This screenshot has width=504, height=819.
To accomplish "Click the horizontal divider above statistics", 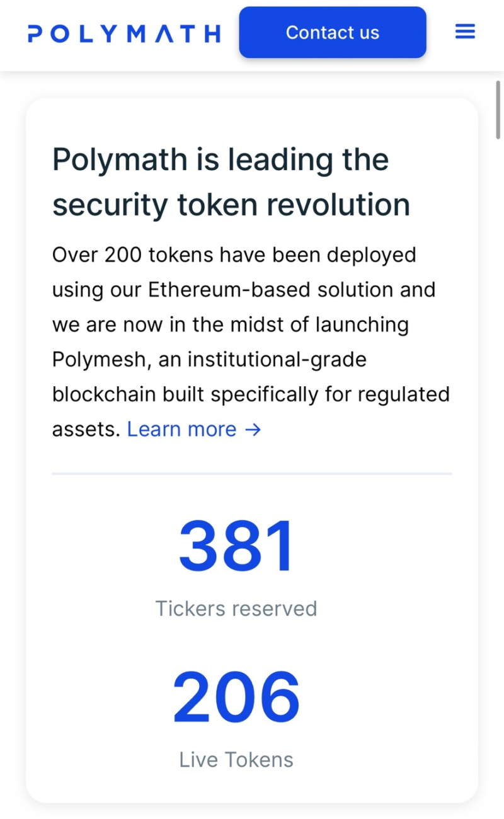I will (252, 473).
